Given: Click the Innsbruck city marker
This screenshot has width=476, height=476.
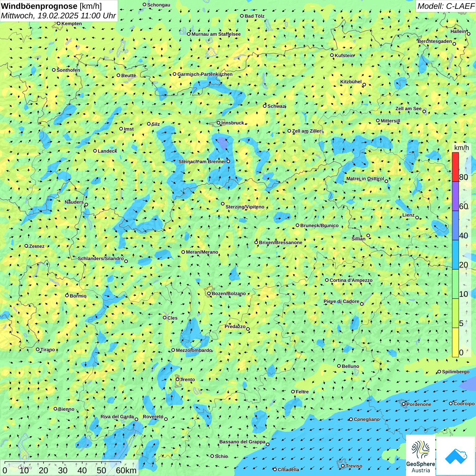Looking at the screenshot, I should pyautogui.click(x=219, y=123).
